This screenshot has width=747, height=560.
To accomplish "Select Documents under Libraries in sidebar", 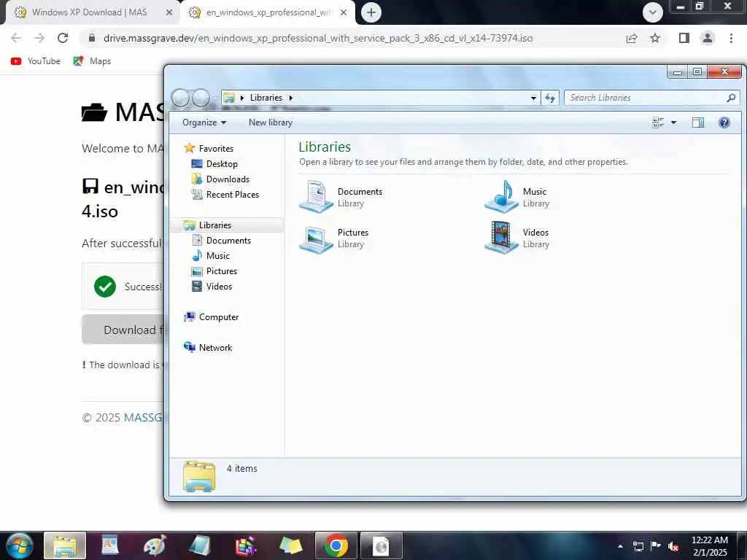I will (228, 241).
